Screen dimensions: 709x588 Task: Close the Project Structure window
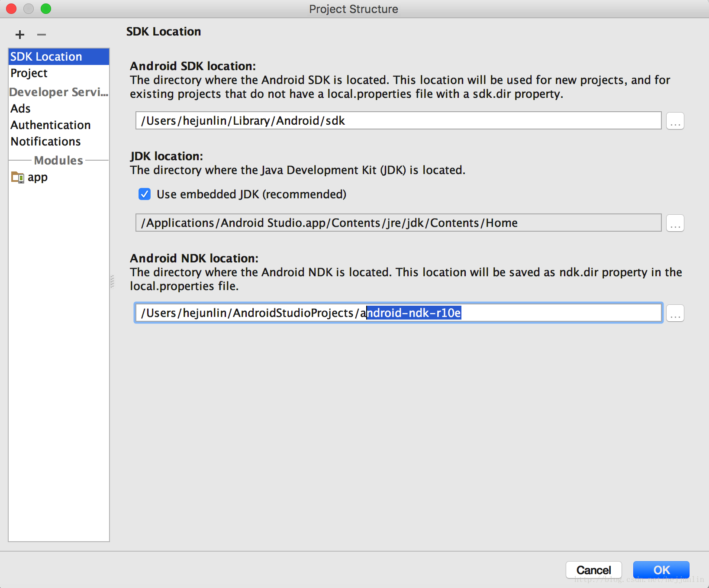pos(11,9)
